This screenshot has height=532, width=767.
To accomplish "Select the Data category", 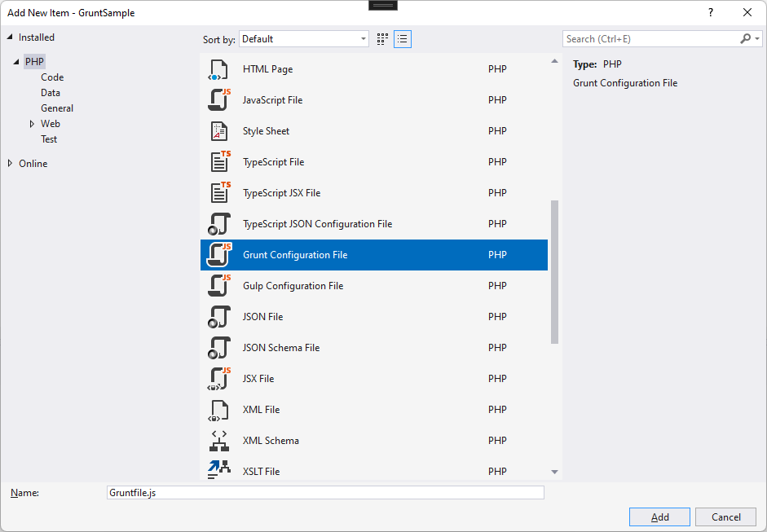I will tap(51, 93).
